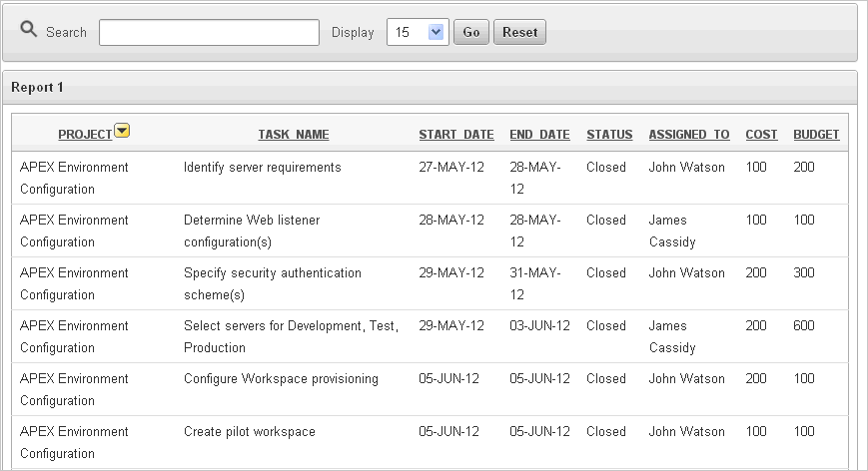Click the Search label text
This screenshot has width=868, height=471.
tap(67, 33)
